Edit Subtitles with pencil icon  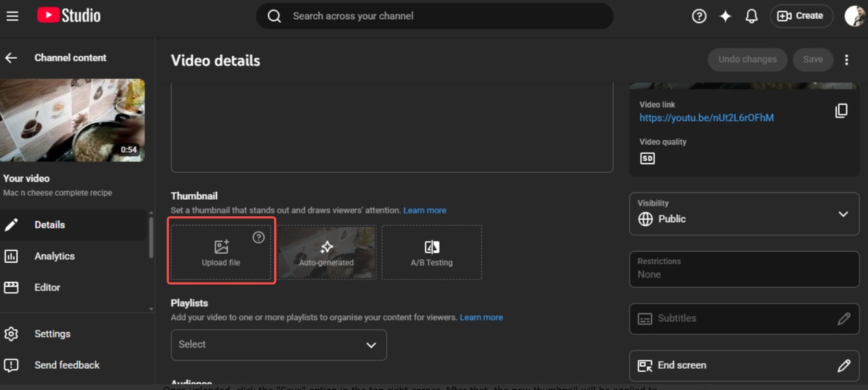[x=844, y=319]
